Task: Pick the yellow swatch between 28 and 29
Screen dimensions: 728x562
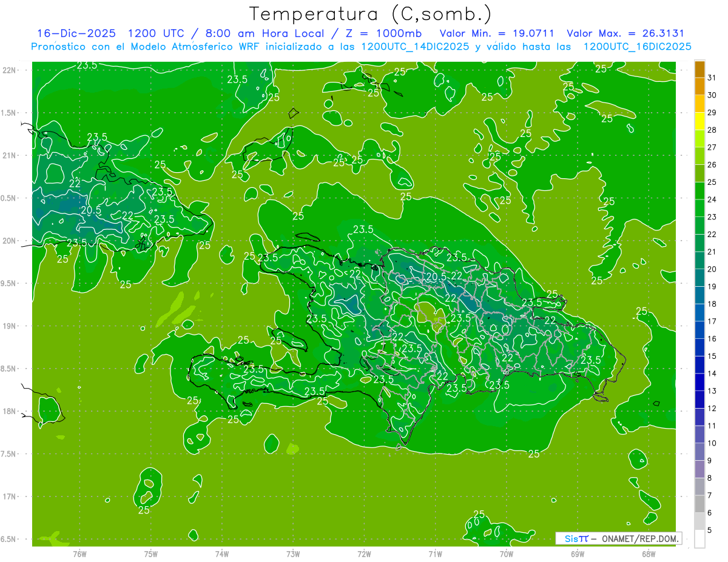Action: pos(699,121)
